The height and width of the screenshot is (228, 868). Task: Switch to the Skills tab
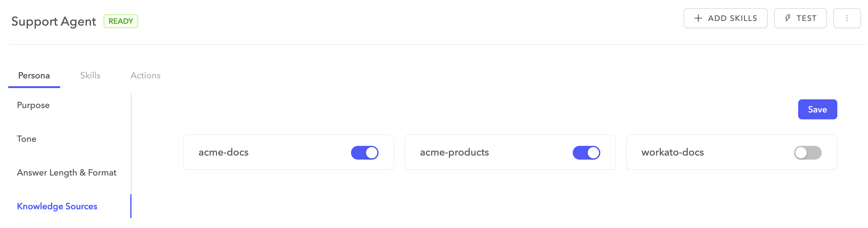pos(90,75)
